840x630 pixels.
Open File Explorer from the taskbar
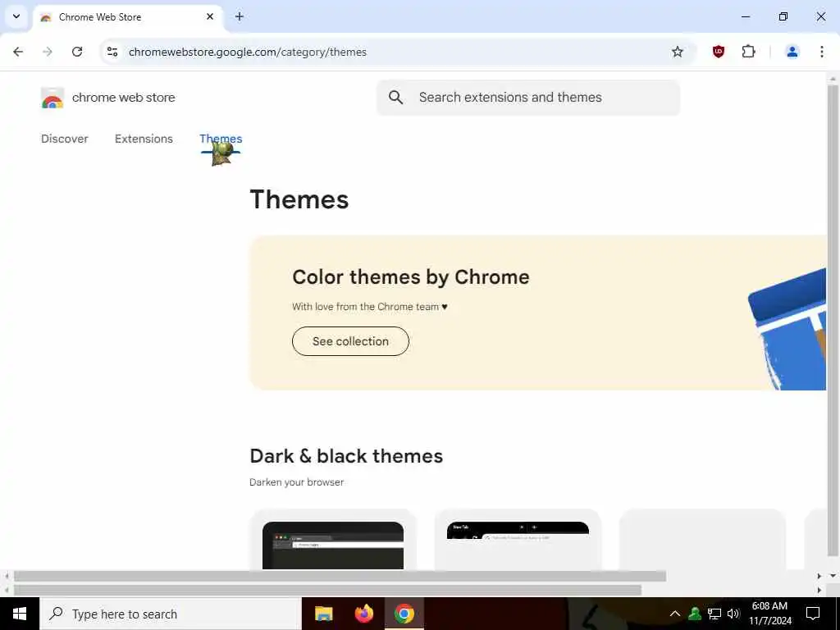[323, 614]
